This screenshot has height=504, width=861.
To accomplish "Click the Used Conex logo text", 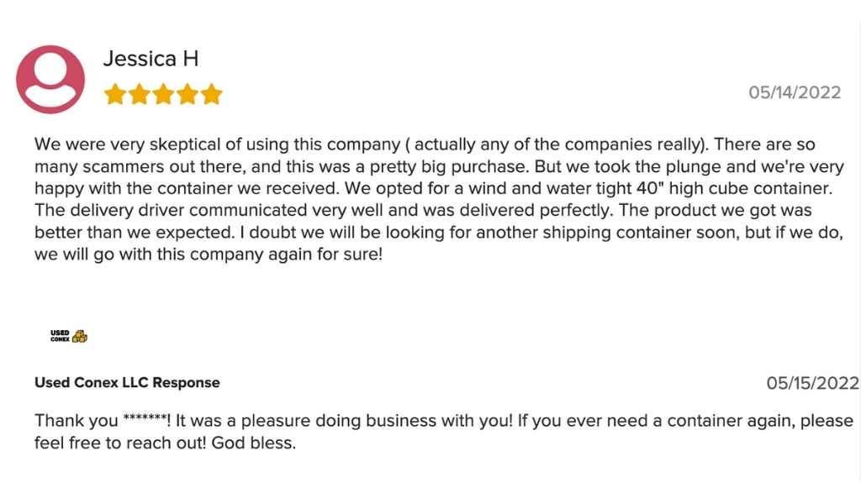I will point(60,336).
